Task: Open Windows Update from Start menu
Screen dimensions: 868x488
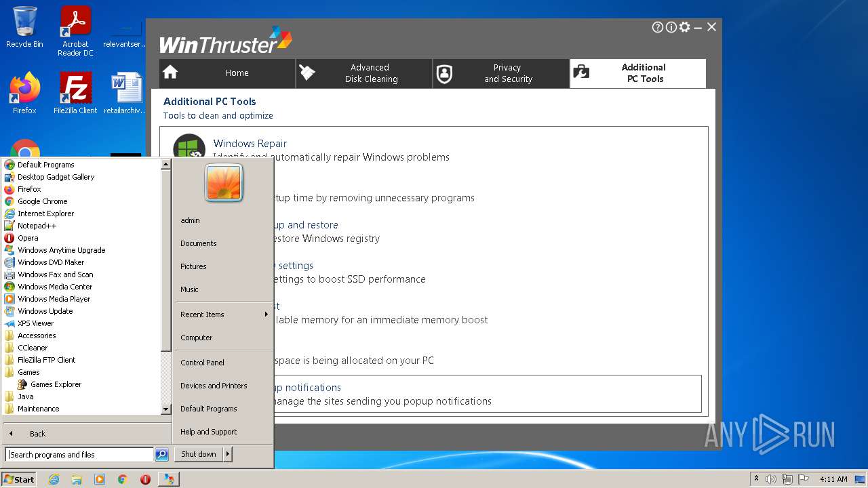Action: click(45, 311)
